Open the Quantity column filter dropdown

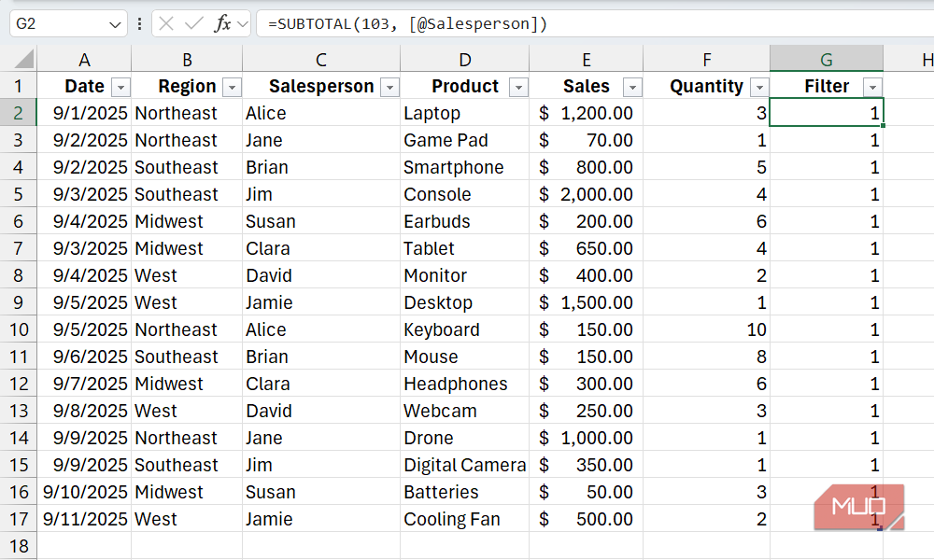click(x=759, y=87)
